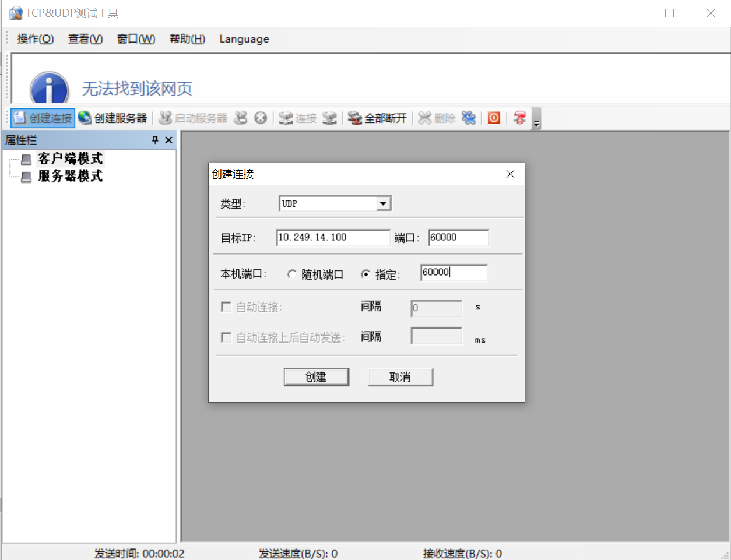Click the 创建连接 toolbar button
Viewport: 731px width, 560px height.
coord(43,118)
